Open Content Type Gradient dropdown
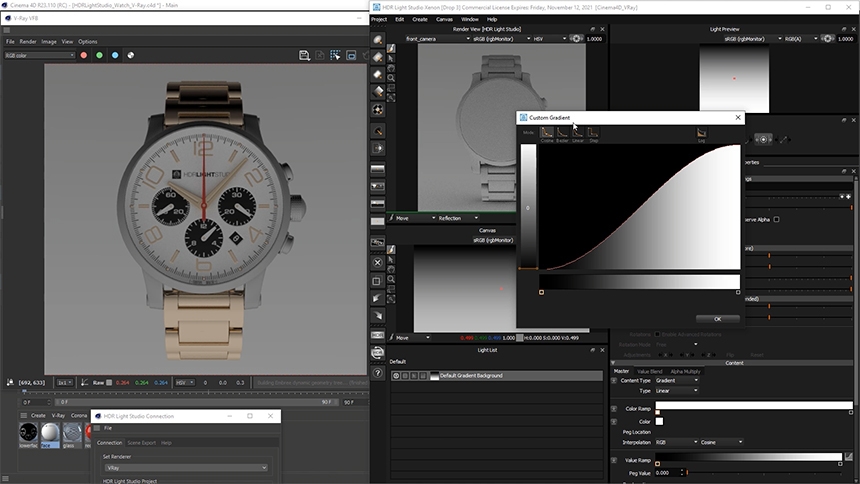860x484 pixels. 677,380
